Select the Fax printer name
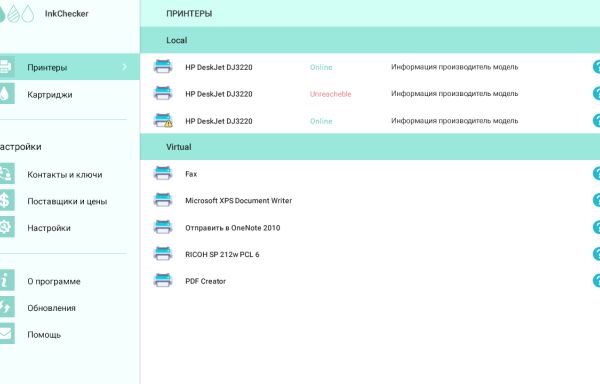Viewport: 600px width, 384px height. point(191,174)
